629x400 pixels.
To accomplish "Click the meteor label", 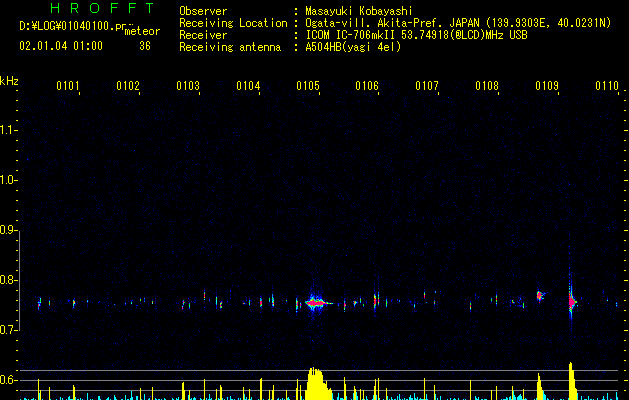I will click(x=142, y=31).
